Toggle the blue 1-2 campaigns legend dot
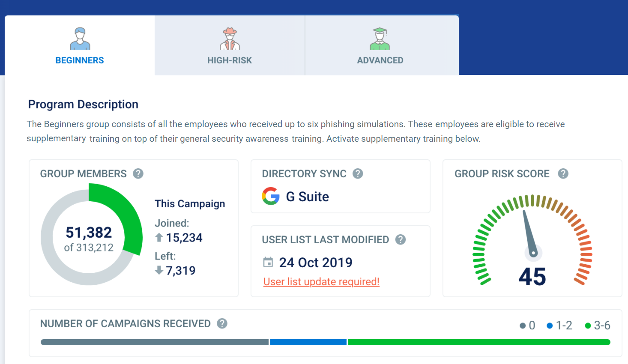This screenshot has width=628, height=364. [550, 325]
